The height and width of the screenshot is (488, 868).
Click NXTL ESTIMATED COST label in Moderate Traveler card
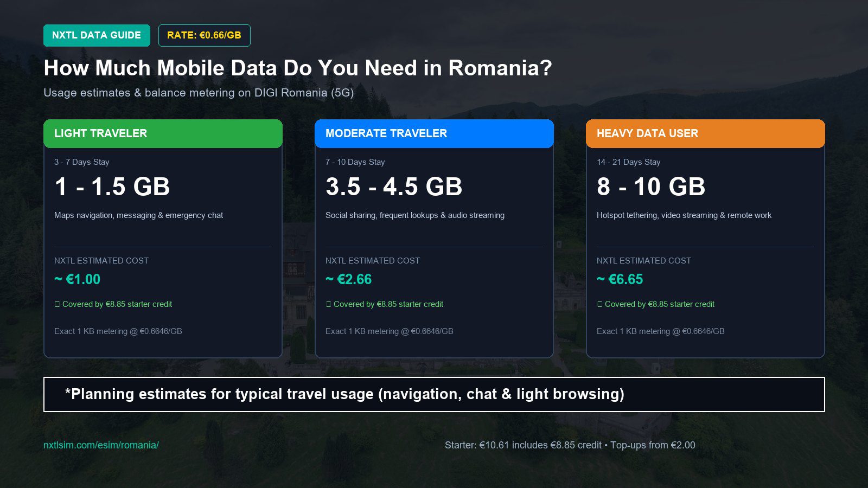coord(373,261)
